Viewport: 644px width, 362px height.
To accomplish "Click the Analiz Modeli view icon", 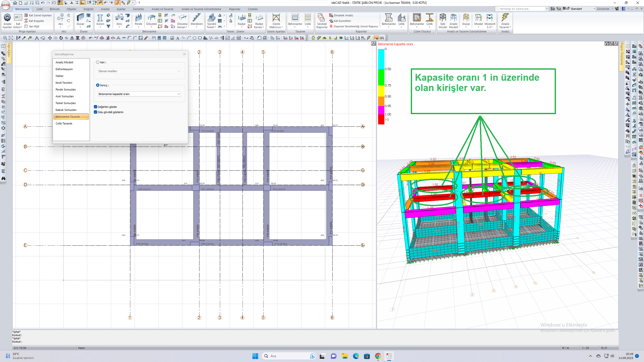I will tap(453, 21).
